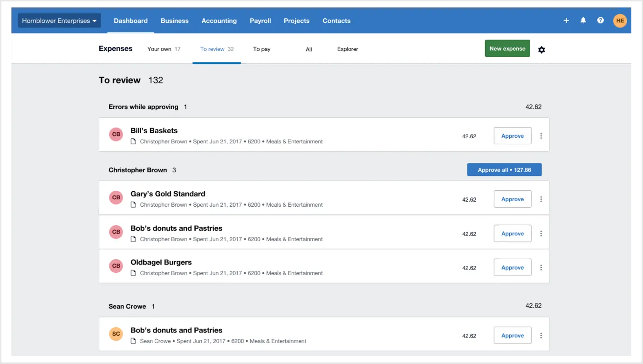Viewport: 643px width, 364px height.
Task: Switch to the All expenses tab
Action: [309, 49]
